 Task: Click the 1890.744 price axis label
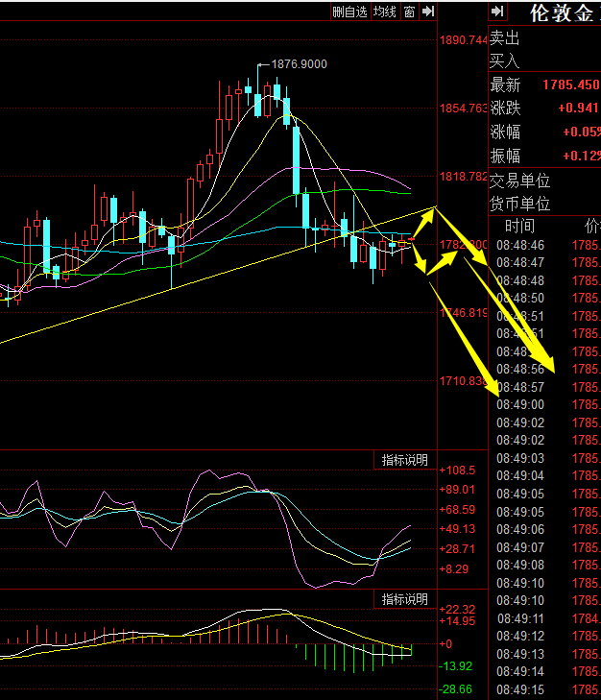click(x=463, y=40)
